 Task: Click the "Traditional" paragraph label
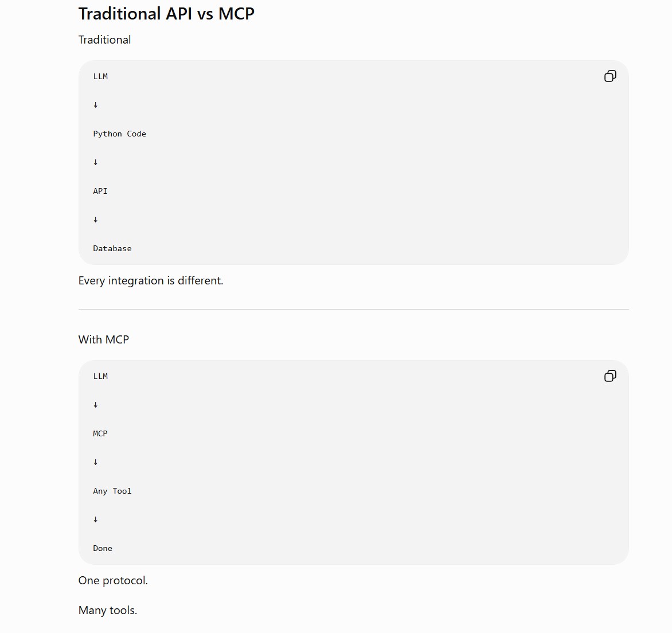click(104, 40)
